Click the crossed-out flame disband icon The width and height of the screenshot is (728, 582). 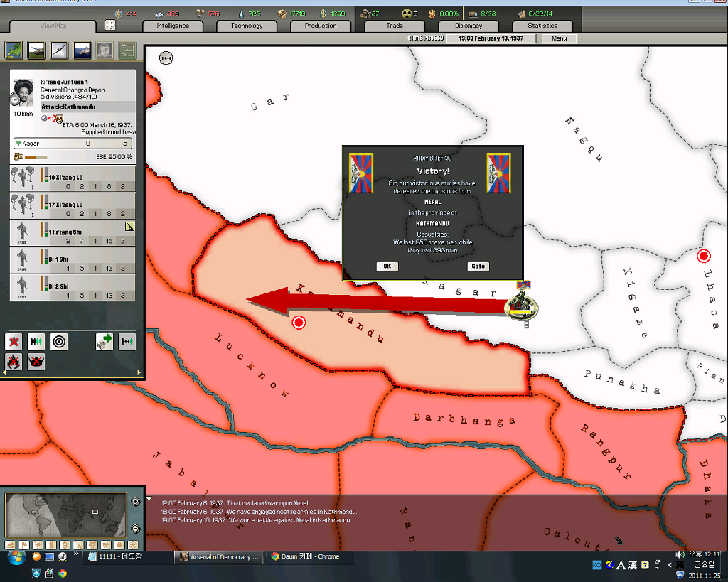coord(14,362)
